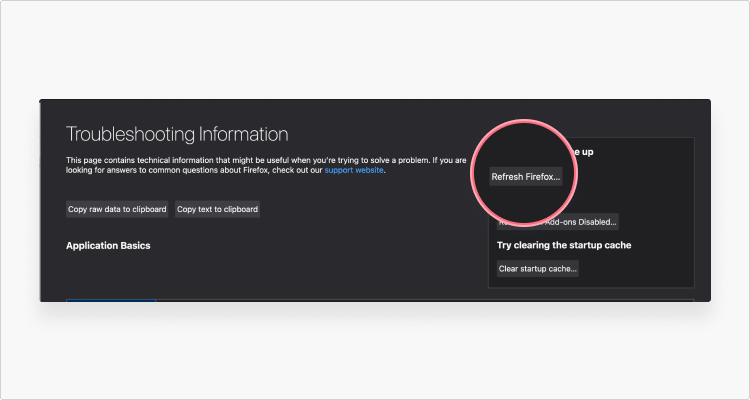
Task: Open the support website link
Action: [x=354, y=170]
